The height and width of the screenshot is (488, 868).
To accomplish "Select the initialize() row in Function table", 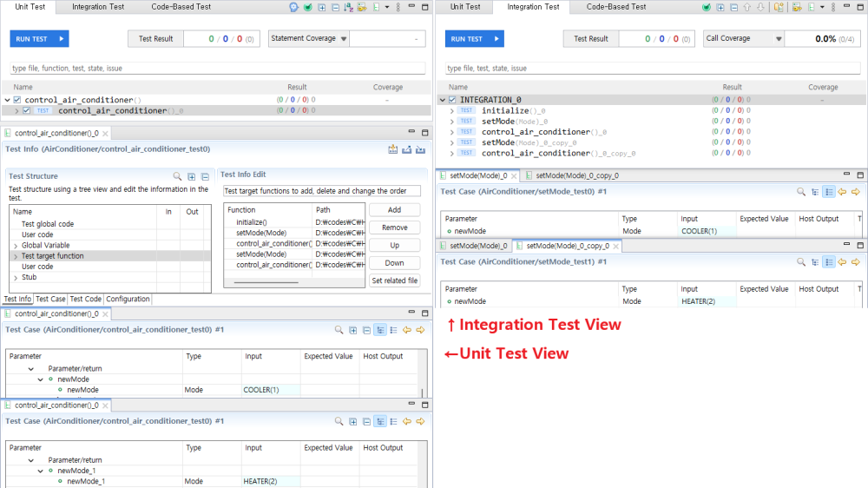I will [294, 222].
